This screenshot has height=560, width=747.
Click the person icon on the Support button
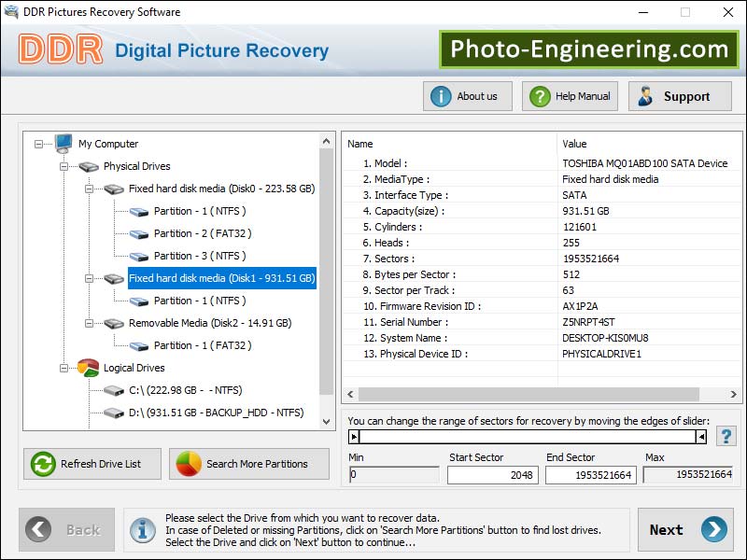point(643,95)
